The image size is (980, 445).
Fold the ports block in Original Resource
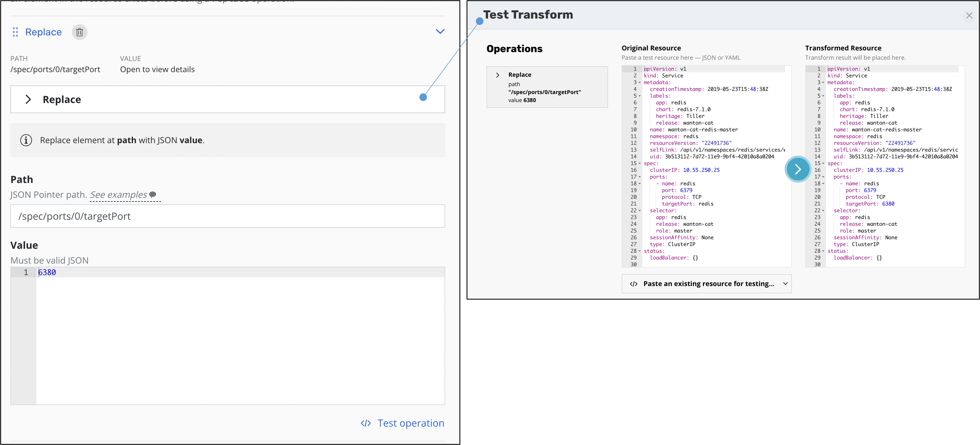click(639, 177)
